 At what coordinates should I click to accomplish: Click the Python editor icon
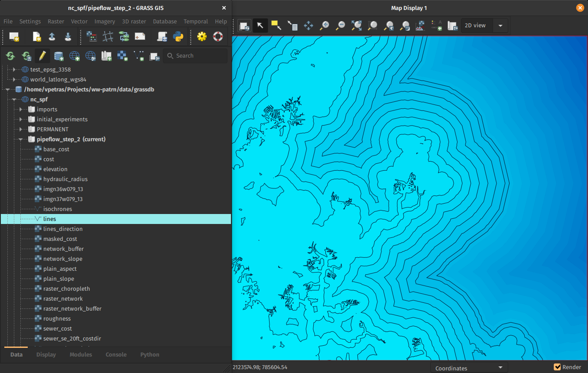pyautogui.click(x=178, y=37)
